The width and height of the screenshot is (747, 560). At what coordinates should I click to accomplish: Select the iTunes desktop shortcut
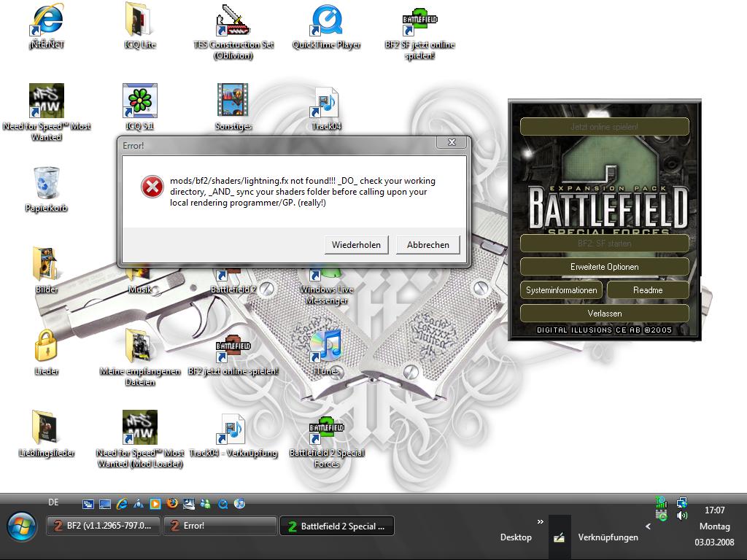point(326,346)
